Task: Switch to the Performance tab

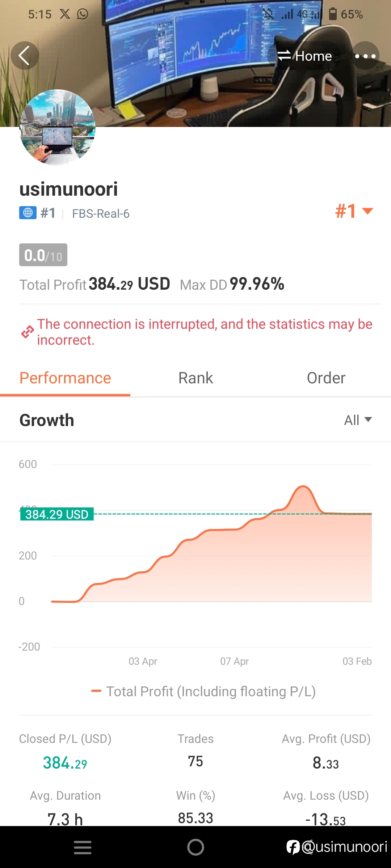Action: 65,378
